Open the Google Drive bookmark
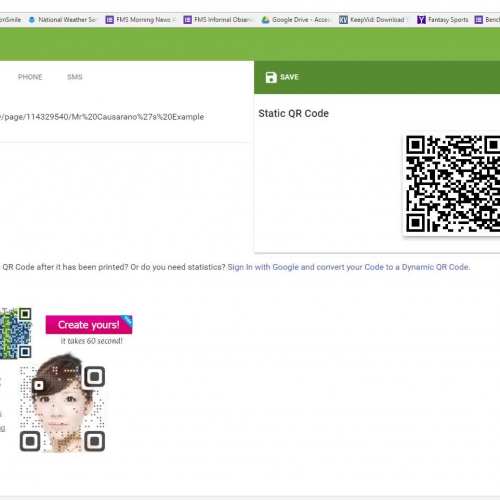This screenshot has width=500, height=500. 296,20
